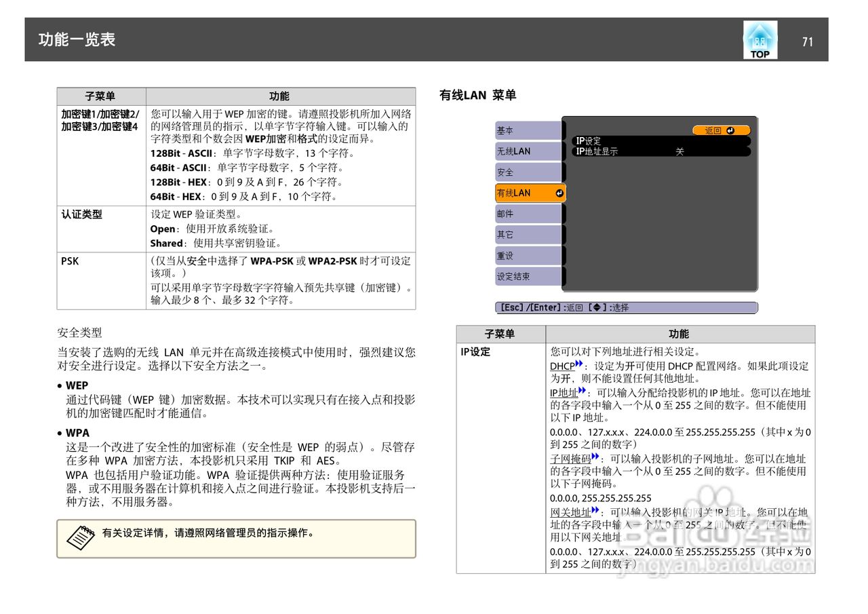Image resolution: width=868 pixels, height=614 pixels.
Task: Click the 认证类型 table cell
Action: 102,229
